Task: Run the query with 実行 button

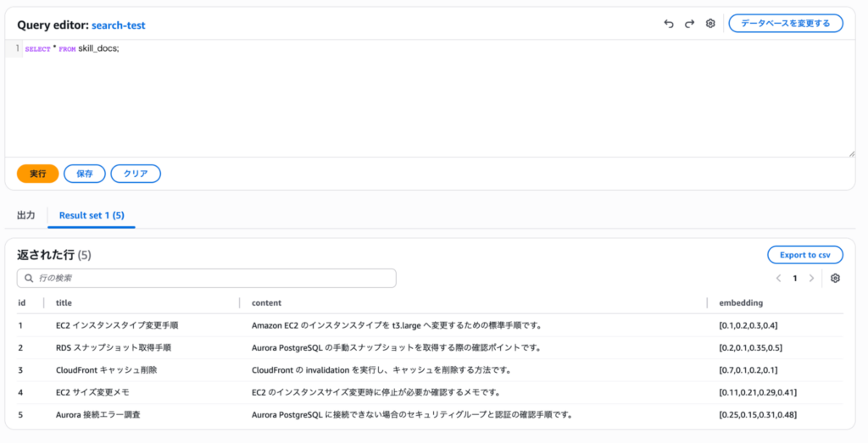Action: click(37, 174)
